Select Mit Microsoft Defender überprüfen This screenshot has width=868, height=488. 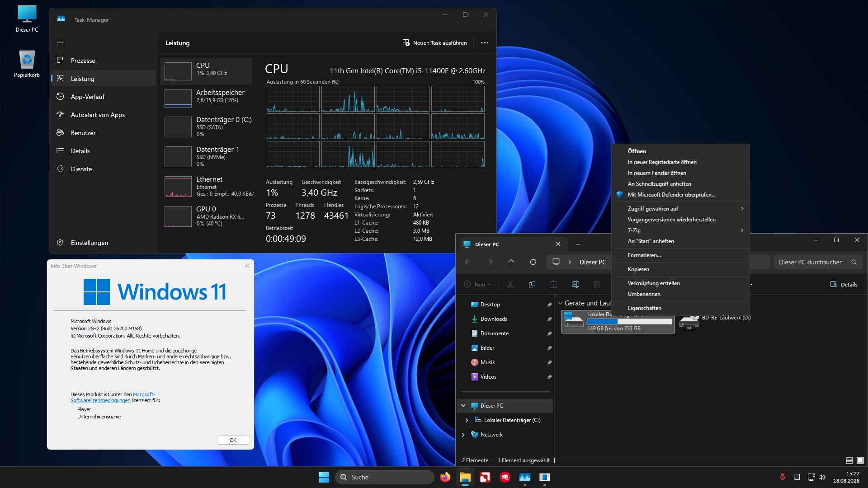[x=680, y=195]
